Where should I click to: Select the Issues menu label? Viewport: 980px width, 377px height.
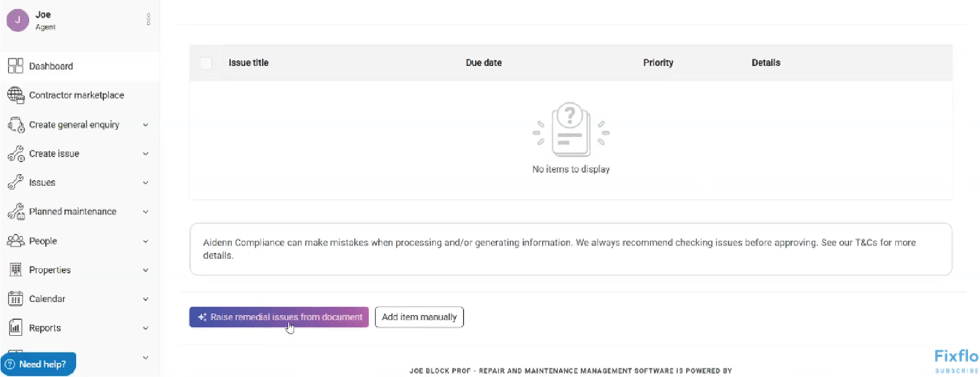42,183
